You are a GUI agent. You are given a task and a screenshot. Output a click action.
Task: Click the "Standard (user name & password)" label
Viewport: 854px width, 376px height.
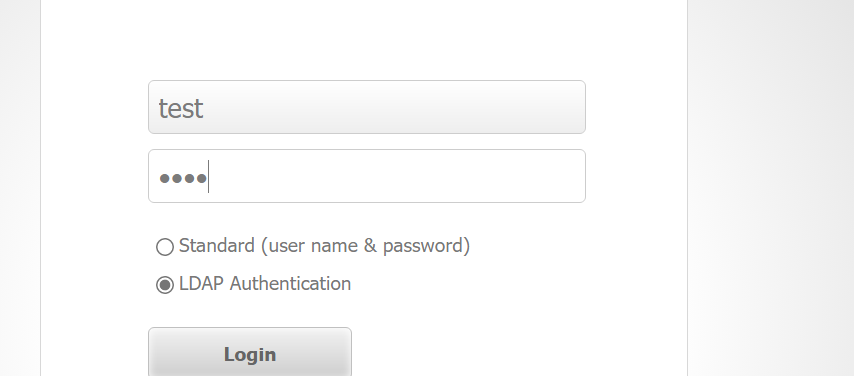pyautogui.click(x=324, y=246)
